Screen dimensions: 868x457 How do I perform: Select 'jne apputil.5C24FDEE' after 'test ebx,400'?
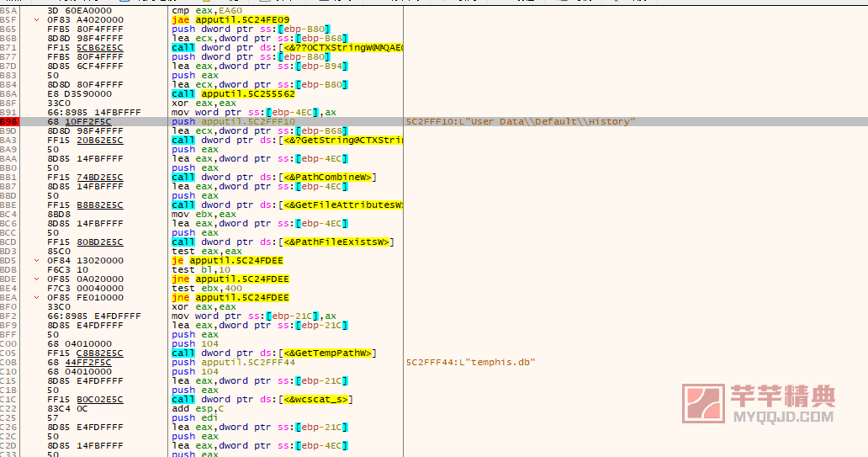pos(230,297)
